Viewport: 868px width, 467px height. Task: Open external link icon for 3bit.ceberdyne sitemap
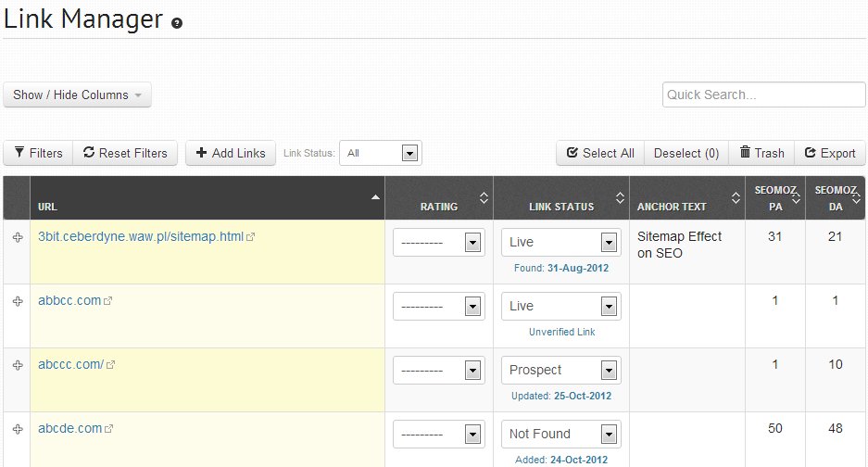point(250,237)
